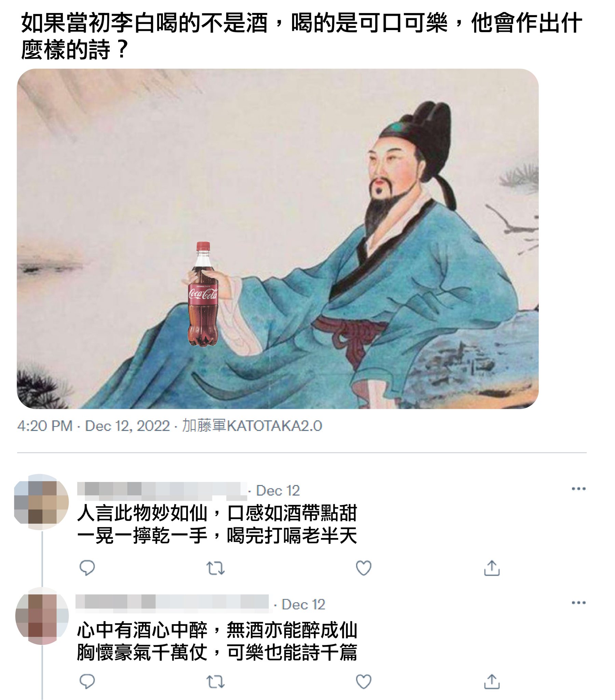Open the Li Bai Coca-Cola image
Viewport: 615px width, 700px height.
[x=278, y=239]
